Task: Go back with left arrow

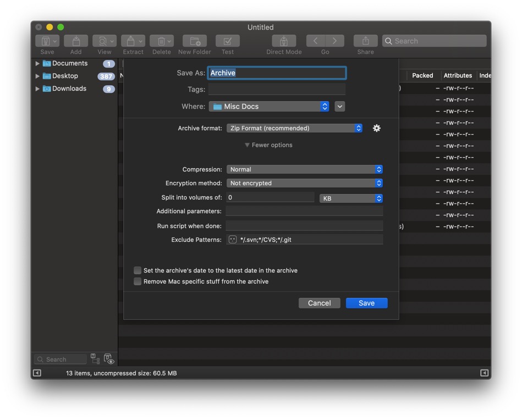Action: 315,41
